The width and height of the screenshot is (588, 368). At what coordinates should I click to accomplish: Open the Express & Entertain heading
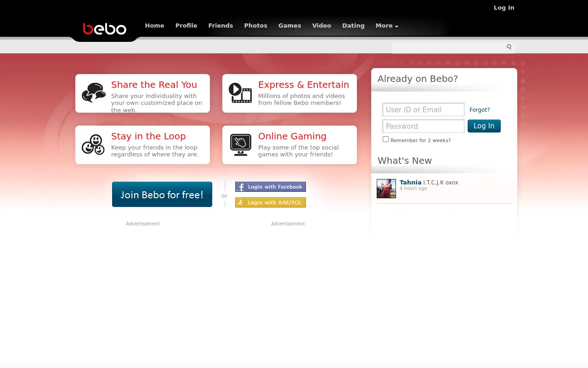304,85
